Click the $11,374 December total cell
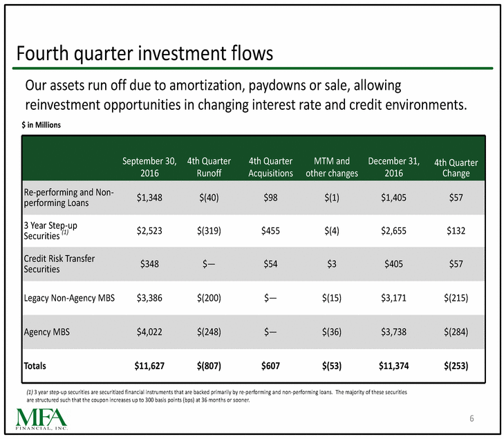504x439 pixels. click(x=394, y=366)
